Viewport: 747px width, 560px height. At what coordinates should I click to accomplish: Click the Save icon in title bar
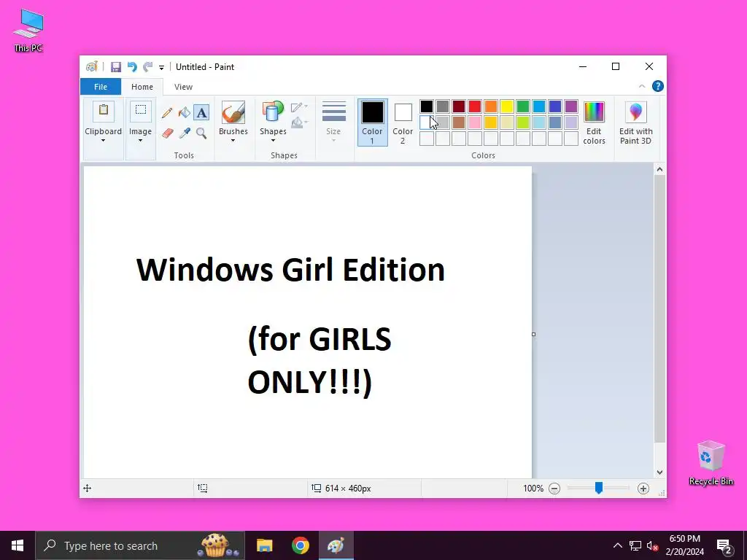[x=116, y=67]
